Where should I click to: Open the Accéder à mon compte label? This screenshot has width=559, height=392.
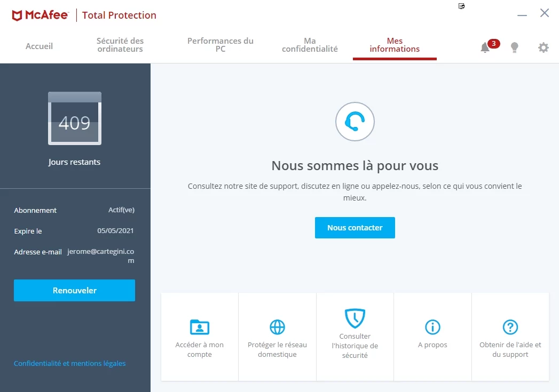[x=200, y=350]
